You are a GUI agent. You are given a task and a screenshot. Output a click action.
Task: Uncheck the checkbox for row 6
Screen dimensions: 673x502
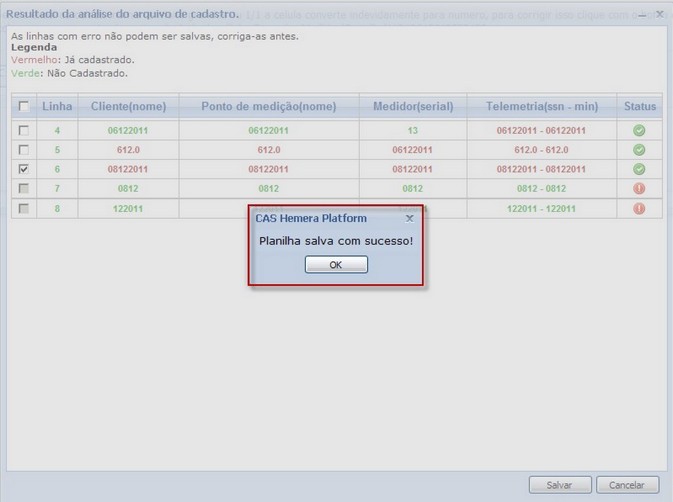[24, 170]
